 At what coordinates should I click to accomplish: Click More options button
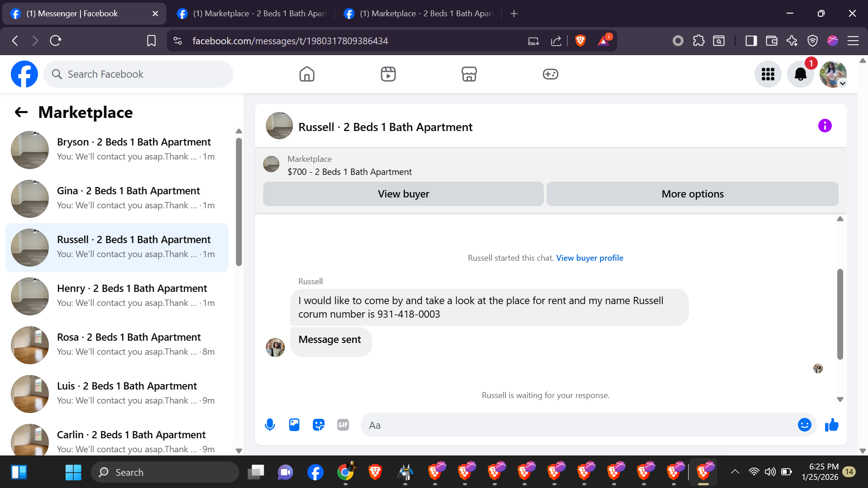[693, 194]
